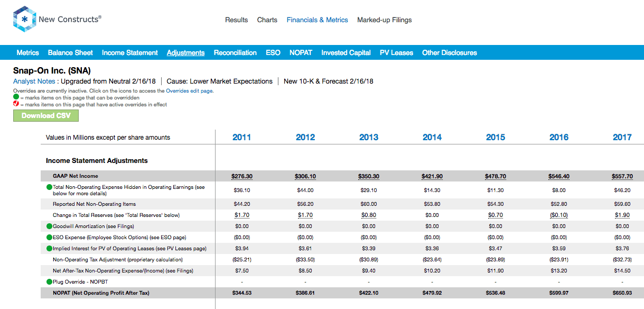This screenshot has height=309, width=644.
Task: Click 'Cause: Lower Market Expectations' text
Action: pos(219,81)
